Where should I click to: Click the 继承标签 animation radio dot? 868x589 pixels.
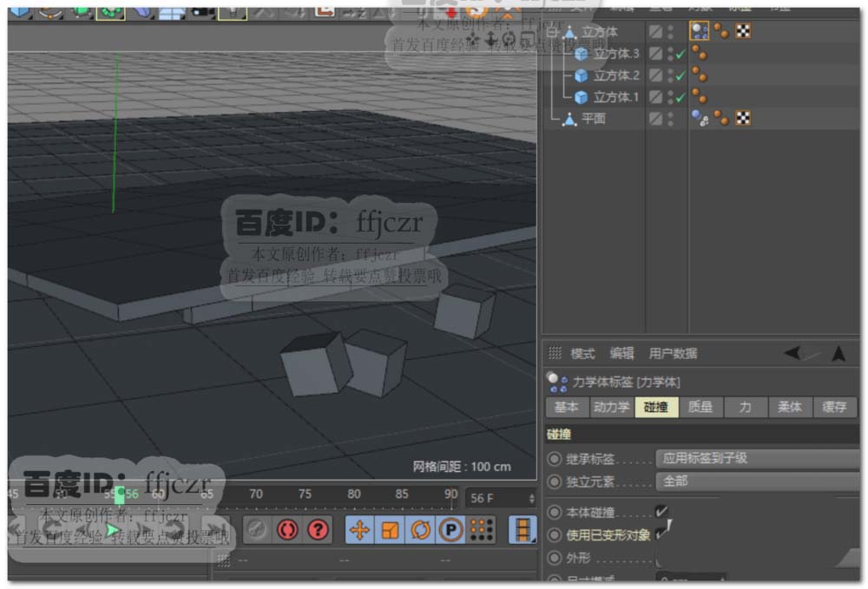pos(554,459)
